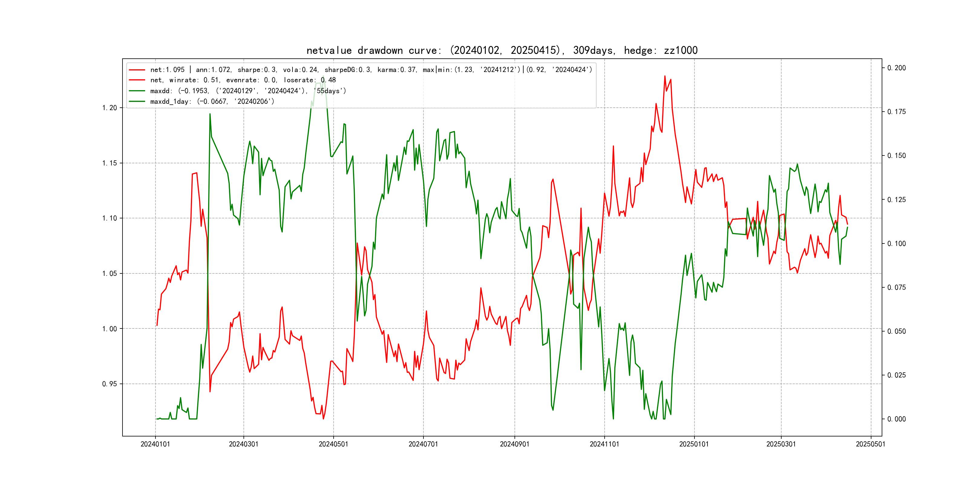Click the red swatch beside winrate legend entry

(x=137, y=80)
